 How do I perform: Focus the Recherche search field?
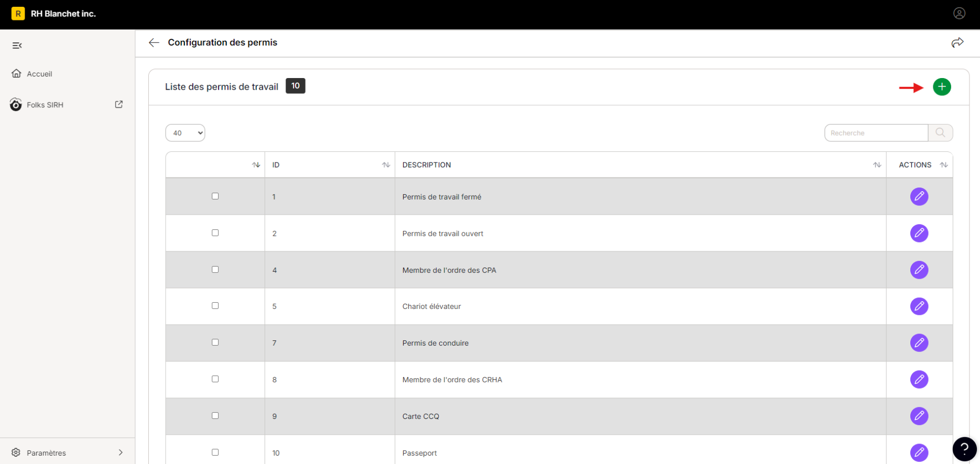point(876,133)
